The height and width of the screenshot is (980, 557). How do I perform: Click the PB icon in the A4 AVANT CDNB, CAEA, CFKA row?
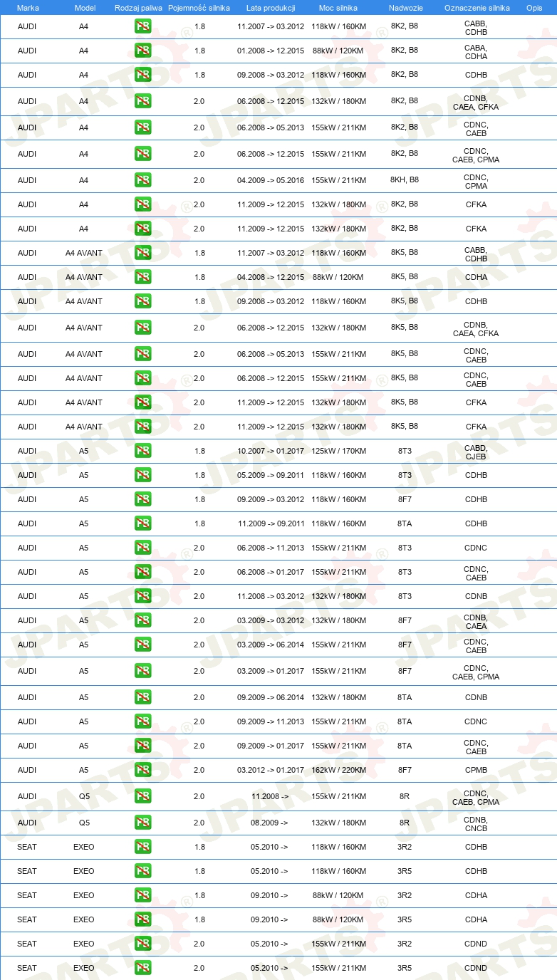(x=143, y=328)
